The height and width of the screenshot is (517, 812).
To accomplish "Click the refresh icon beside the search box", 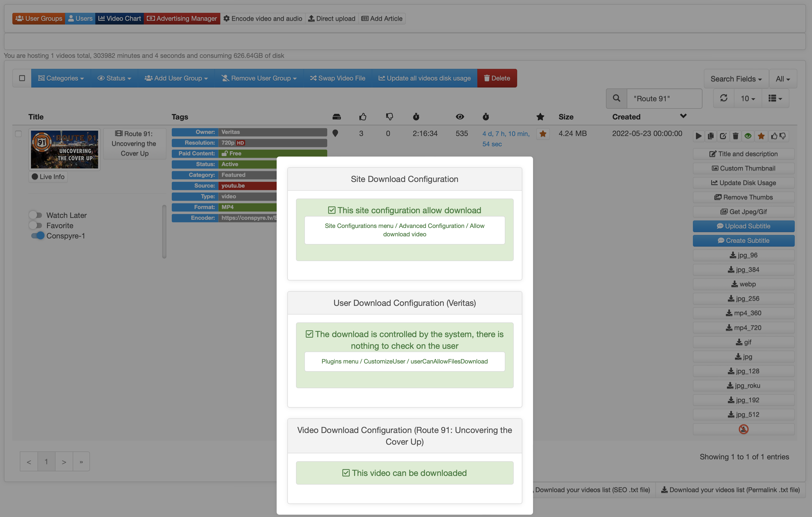I will [x=724, y=98].
